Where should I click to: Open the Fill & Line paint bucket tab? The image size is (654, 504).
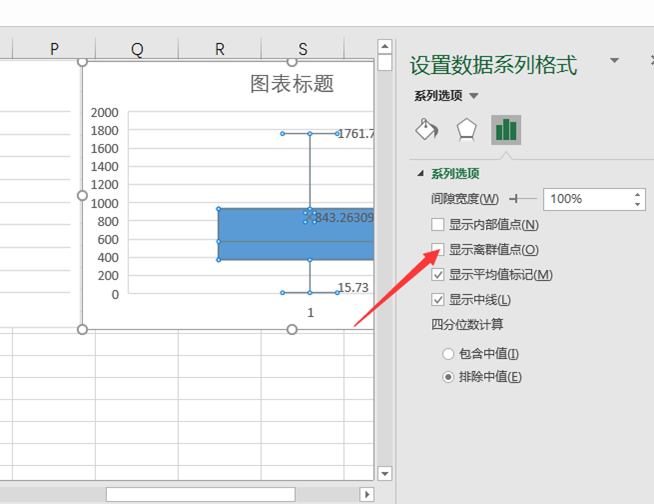click(x=427, y=130)
